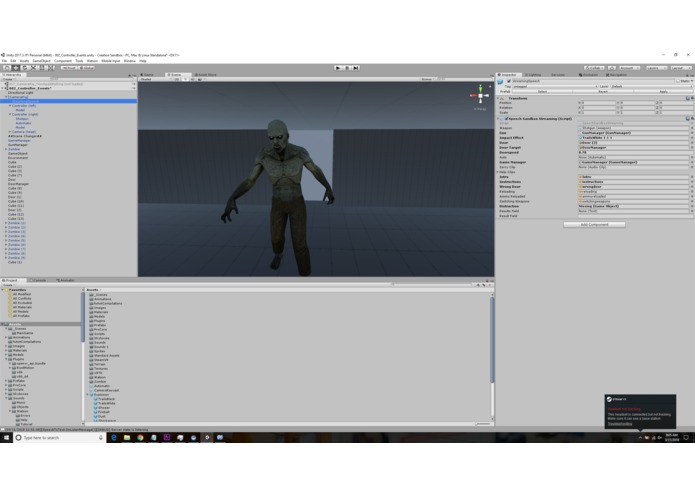Click the GameObject cube icon in Inspector
The height and width of the screenshot is (494, 695).
click(500, 82)
